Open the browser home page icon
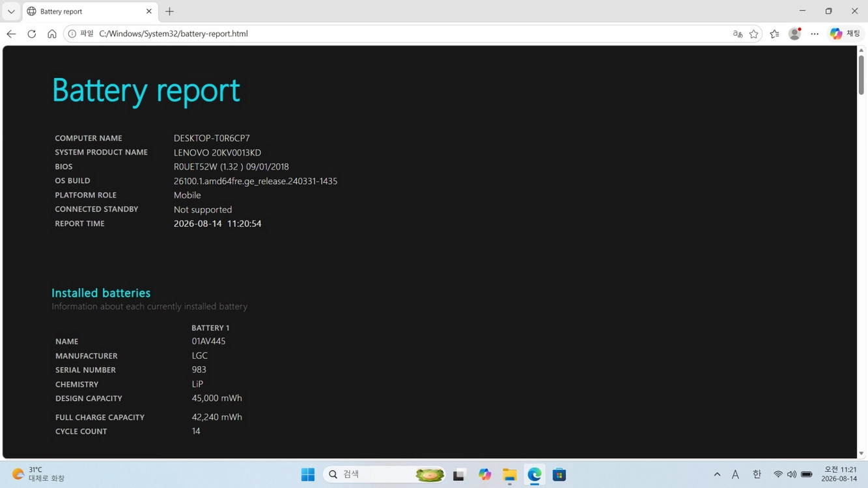 (52, 34)
